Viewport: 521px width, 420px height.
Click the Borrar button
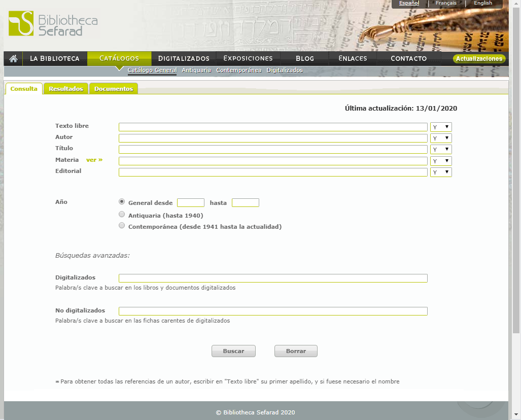296,351
